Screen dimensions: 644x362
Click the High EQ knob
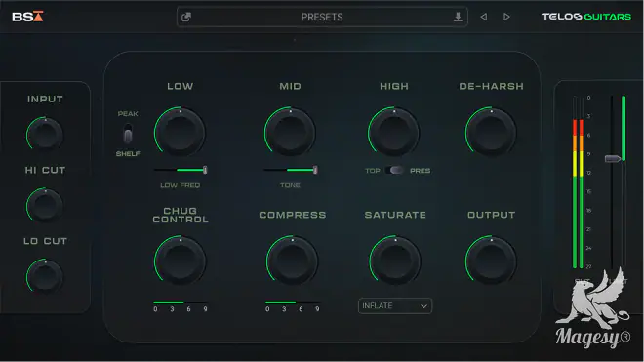click(394, 132)
